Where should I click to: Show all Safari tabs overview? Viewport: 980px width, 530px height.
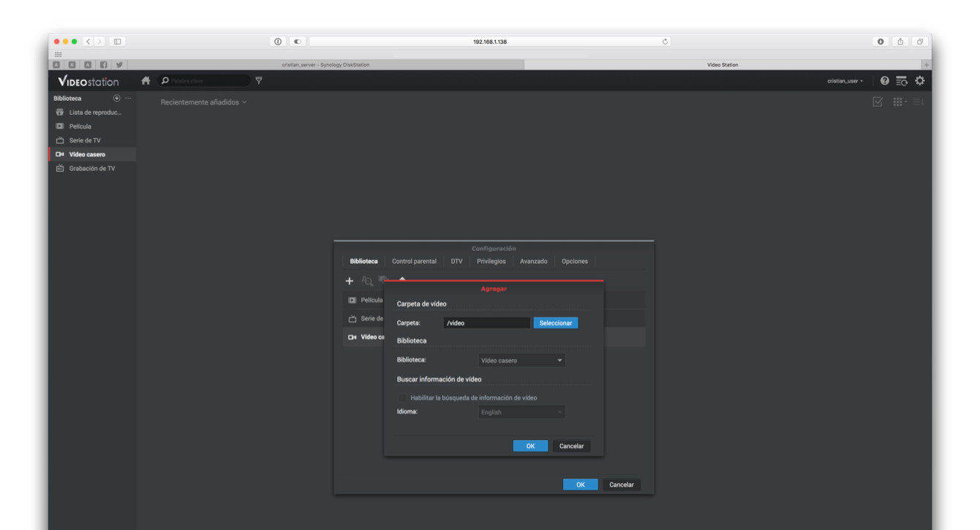point(920,42)
